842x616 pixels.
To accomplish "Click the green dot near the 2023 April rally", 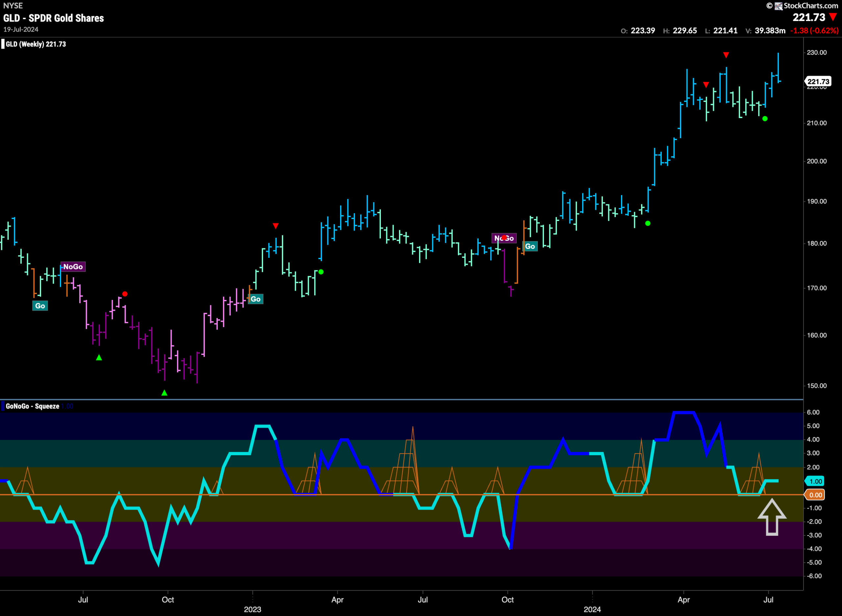I will 321,272.
